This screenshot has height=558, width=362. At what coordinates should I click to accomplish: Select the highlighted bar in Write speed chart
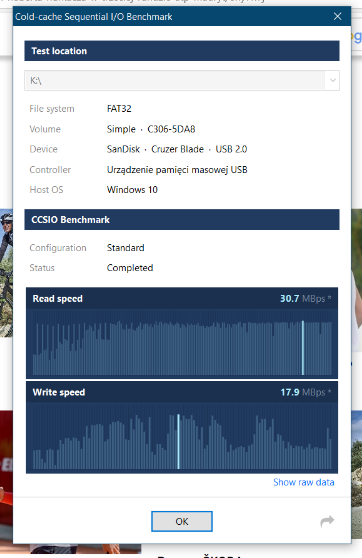(178, 442)
